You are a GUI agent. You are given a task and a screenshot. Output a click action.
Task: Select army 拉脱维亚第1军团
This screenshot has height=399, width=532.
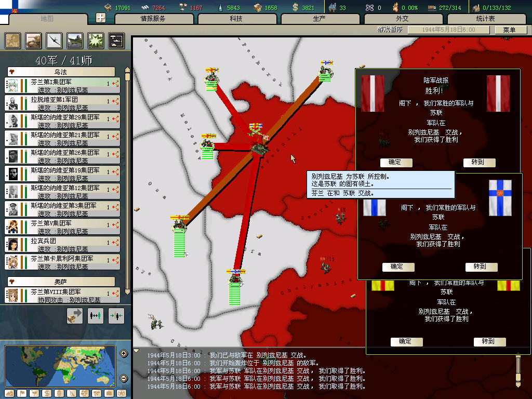tap(62, 103)
